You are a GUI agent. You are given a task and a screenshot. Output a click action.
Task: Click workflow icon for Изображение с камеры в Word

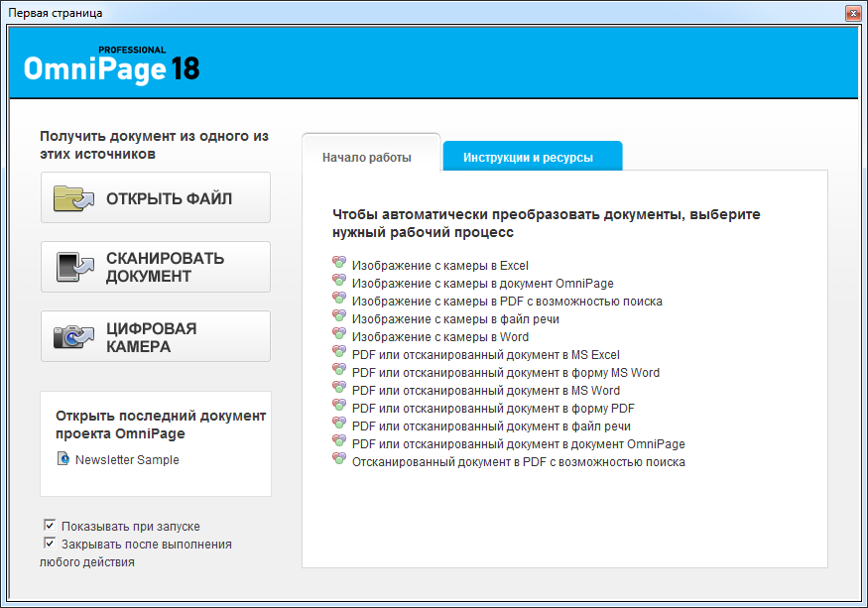point(339,333)
